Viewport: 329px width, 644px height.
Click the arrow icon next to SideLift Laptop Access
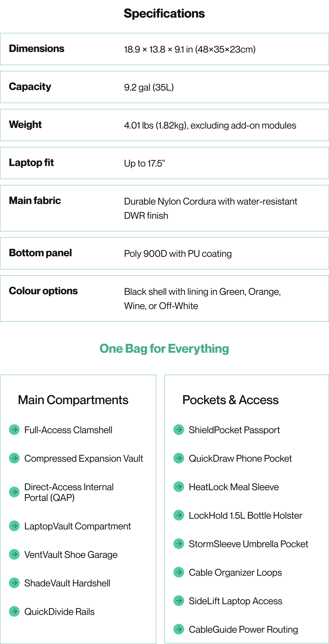pos(179,601)
